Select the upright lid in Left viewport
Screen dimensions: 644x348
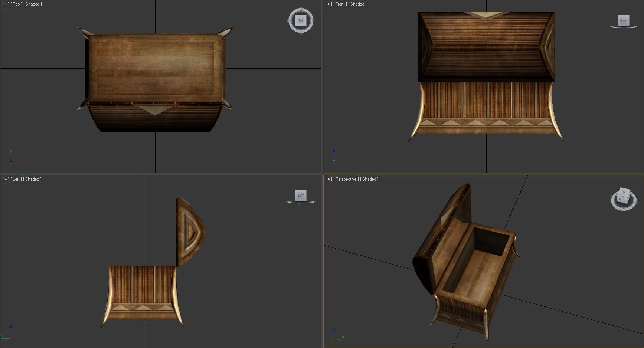[x=190, y=232]
